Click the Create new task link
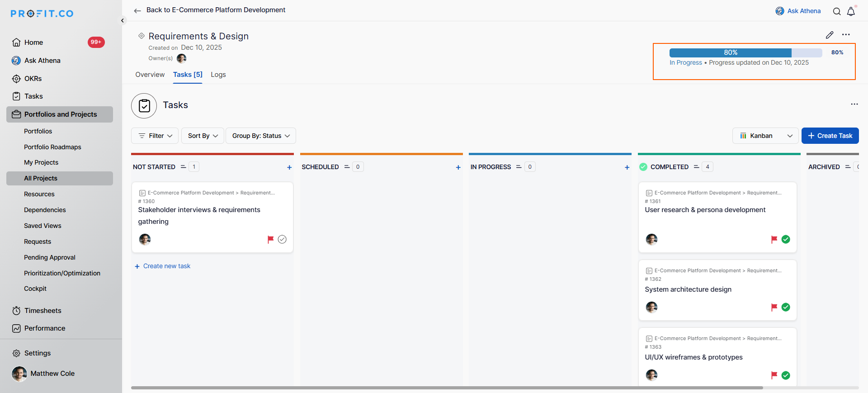Viewport: 868px width, 393px height. tap(166, 266)
